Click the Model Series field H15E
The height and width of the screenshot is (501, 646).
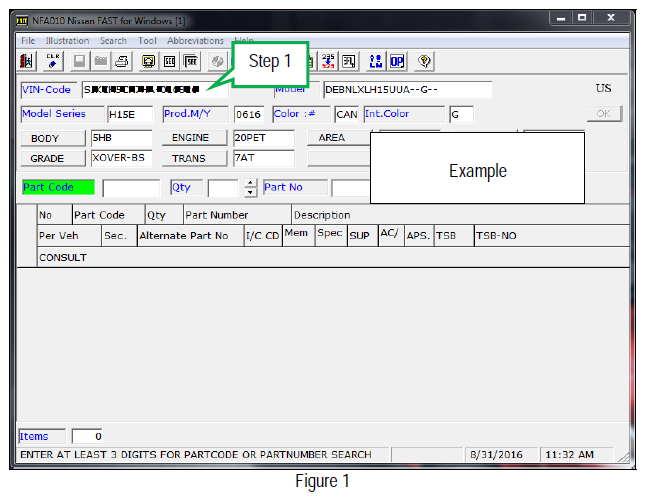click(x=130, y=114)
